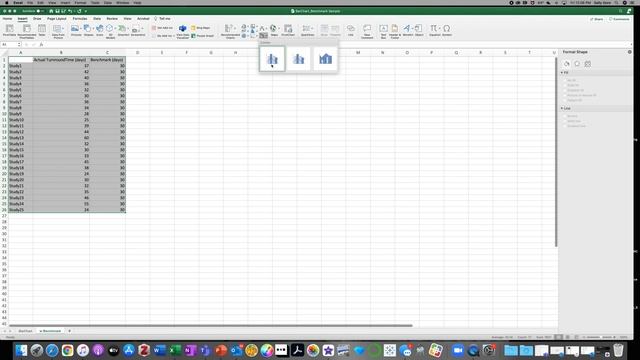Insert an Object from the ribbon
This screenshot has width=640, height=360.
419,29
